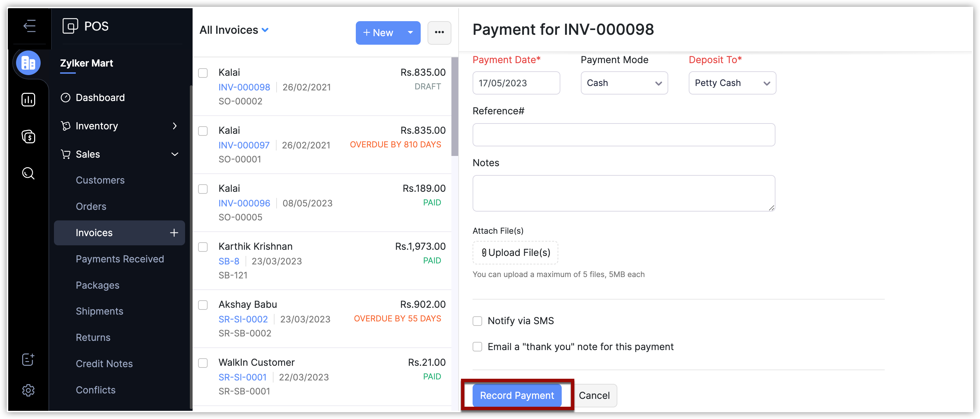Open the INV-000096 invoice link

(x=244, y=203)
